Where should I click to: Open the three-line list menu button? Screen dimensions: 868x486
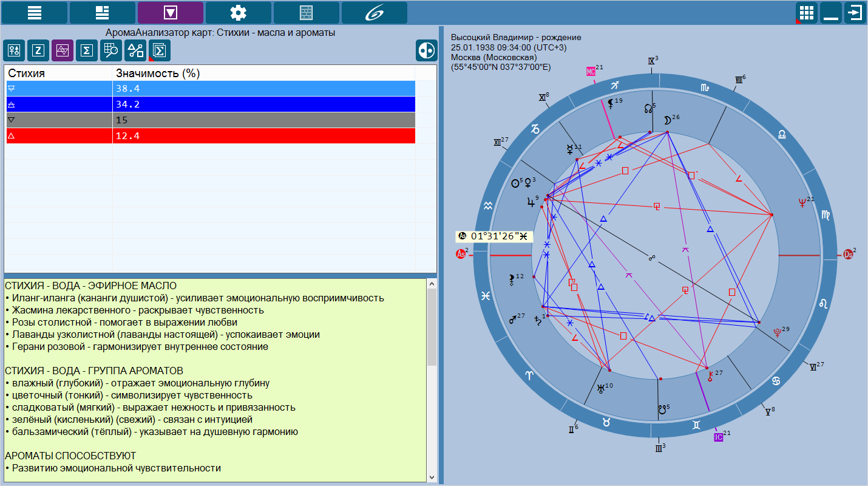35,12
